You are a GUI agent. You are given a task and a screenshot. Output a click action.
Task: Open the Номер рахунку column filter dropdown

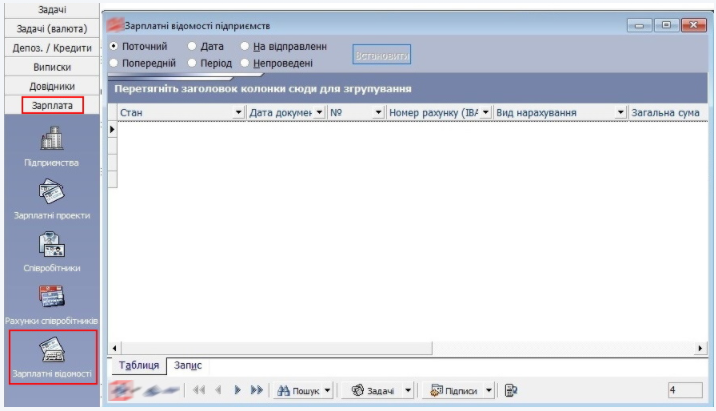tap(485, 112)
